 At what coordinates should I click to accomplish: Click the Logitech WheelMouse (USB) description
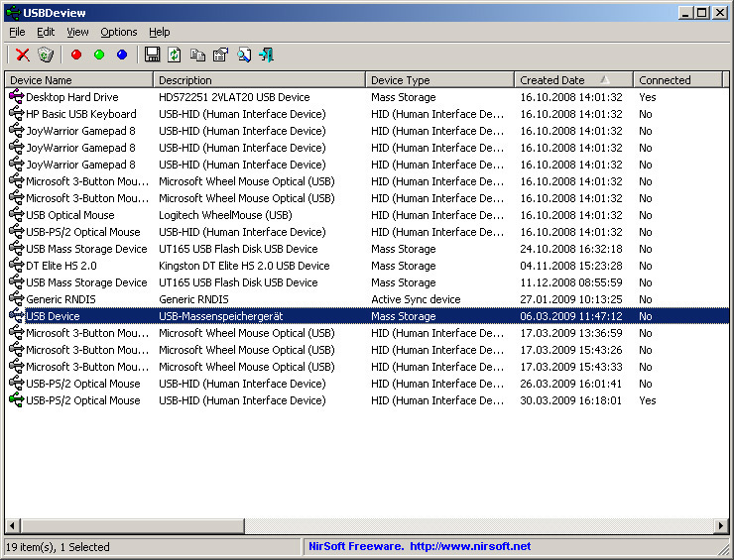pyautogui.click(x=225, y=215)
